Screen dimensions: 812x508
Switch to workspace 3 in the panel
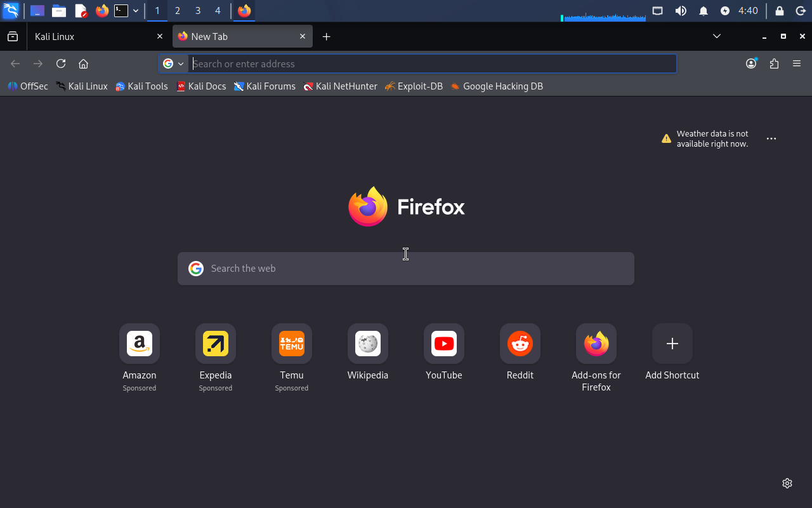point(198,11)
